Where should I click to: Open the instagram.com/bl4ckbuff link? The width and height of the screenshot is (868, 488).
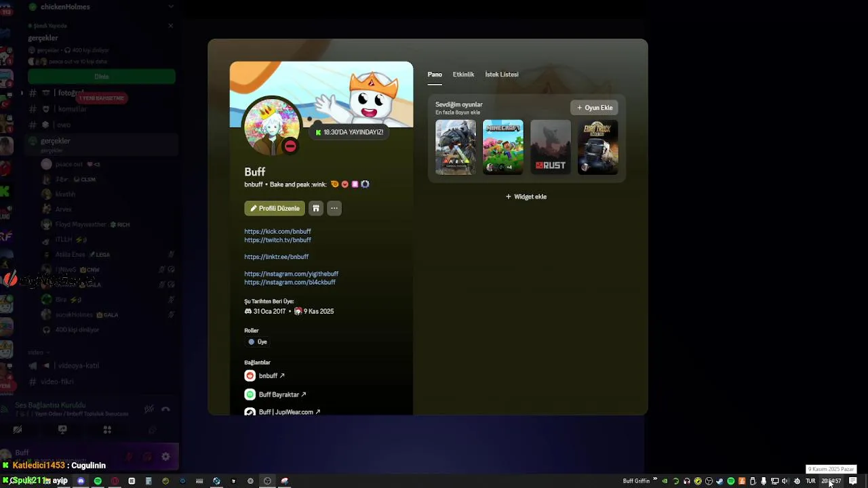point(290,282)
